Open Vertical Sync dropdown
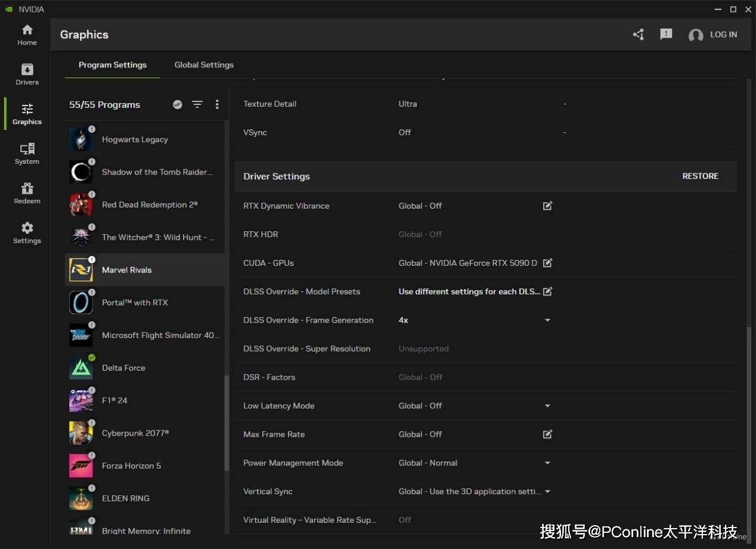The image size is (756, 549). point(547,492)
